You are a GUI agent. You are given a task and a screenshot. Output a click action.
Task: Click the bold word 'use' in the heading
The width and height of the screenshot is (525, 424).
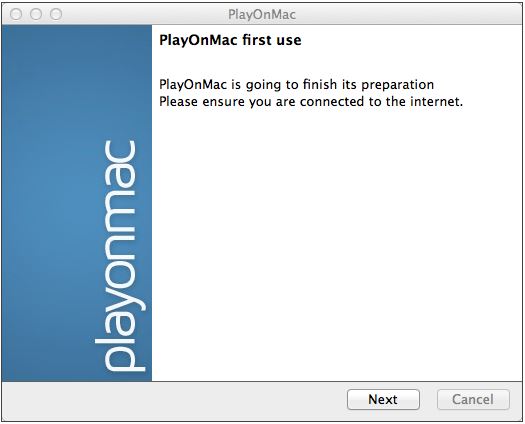(x=289, y=41)
